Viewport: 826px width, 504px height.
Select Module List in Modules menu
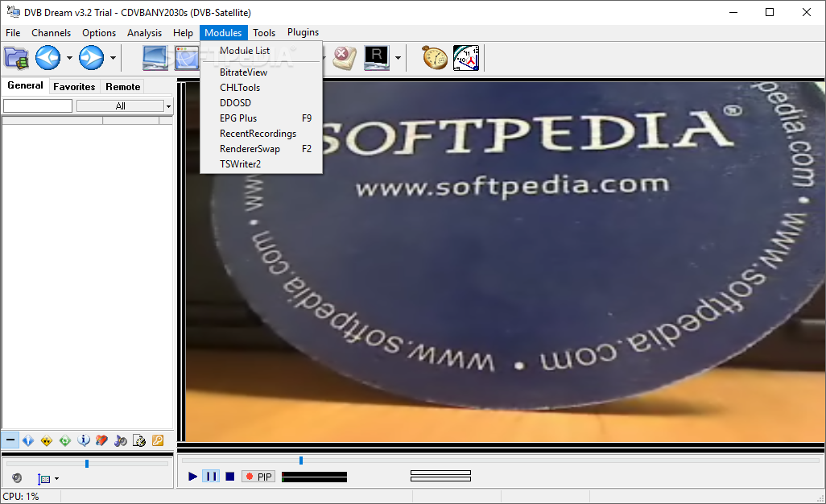[x=262, y=51]
